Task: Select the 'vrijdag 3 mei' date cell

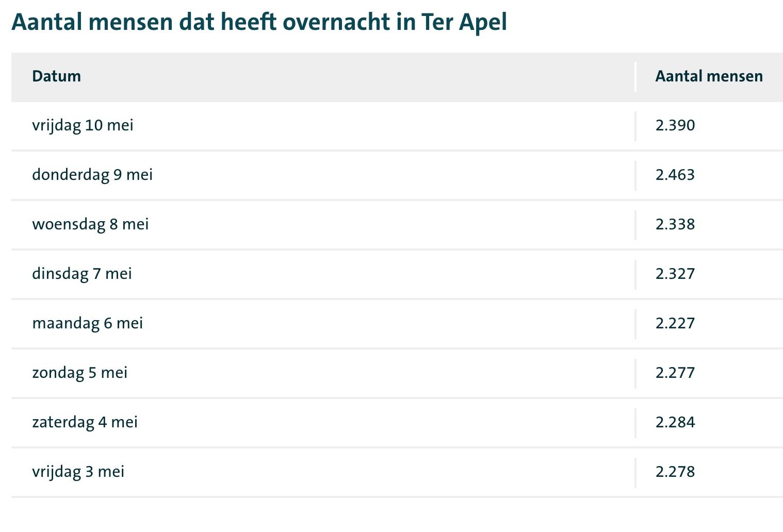Action: pos(78,472)
